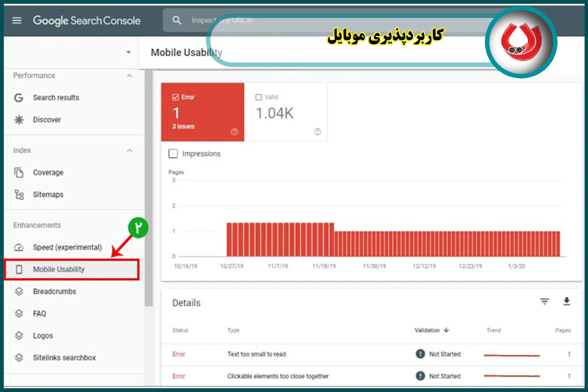This screenshot has height=392, width=588.
Task: Click 'Not Started' in Clickable elements row
Action: [x=445, y=376]
